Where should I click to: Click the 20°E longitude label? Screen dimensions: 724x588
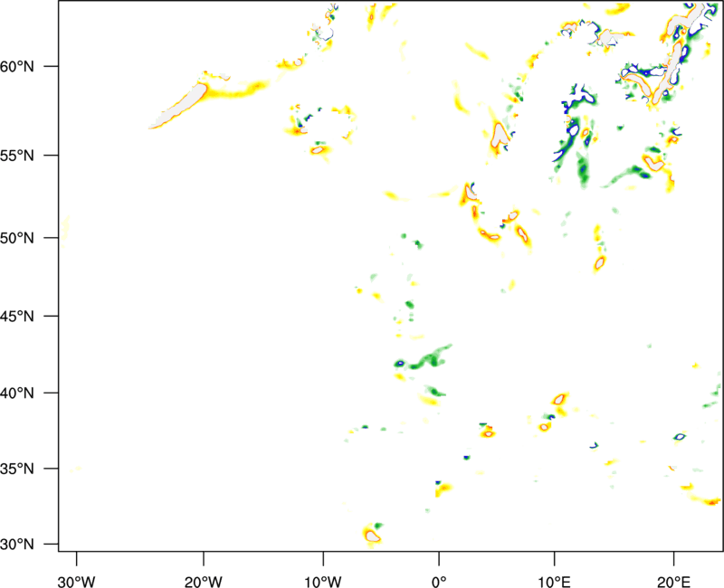point(673,582)
